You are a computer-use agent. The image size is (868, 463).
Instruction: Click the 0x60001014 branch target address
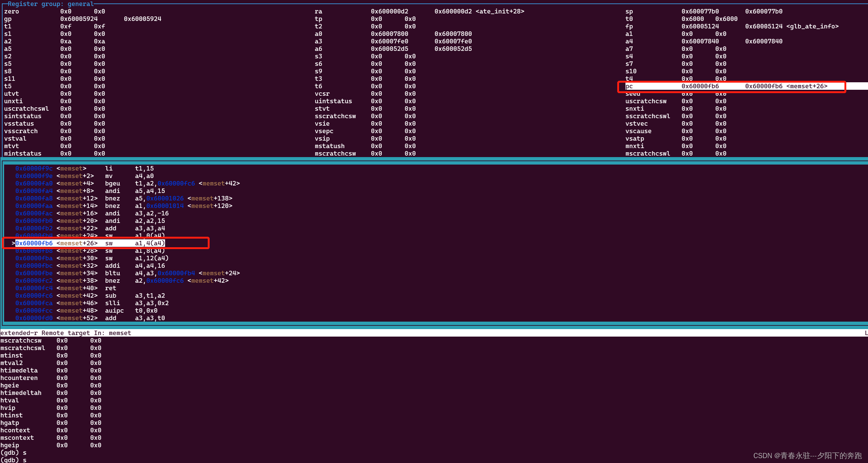coord(165,206)
